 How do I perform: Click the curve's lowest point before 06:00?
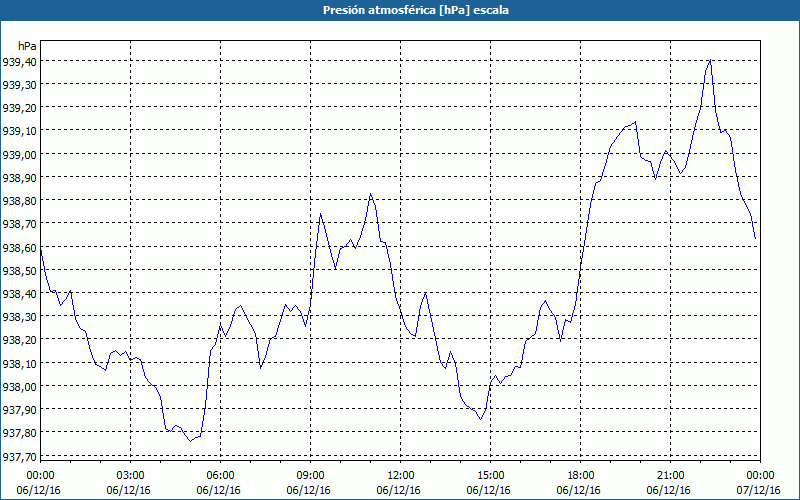tap(190, 440)
